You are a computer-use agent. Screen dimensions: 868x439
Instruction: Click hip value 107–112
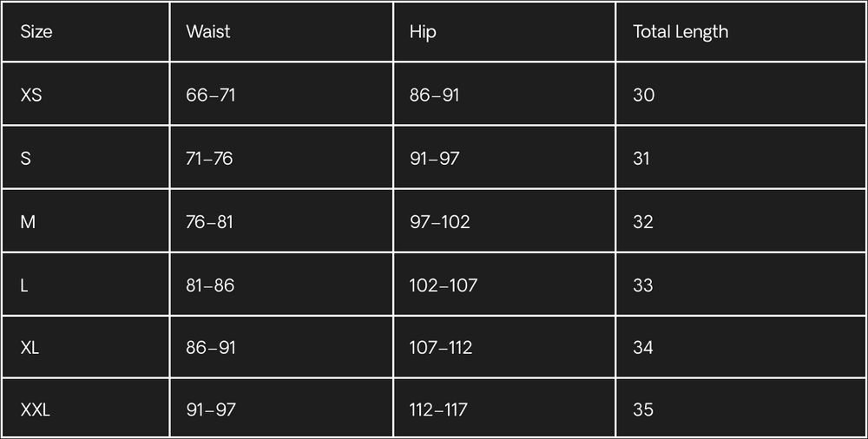click(441, 348)
